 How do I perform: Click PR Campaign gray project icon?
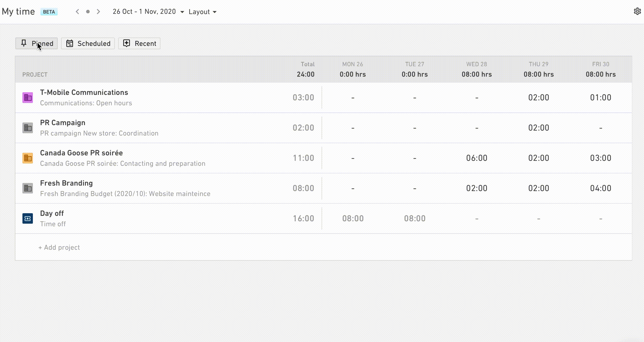(28, 128)
